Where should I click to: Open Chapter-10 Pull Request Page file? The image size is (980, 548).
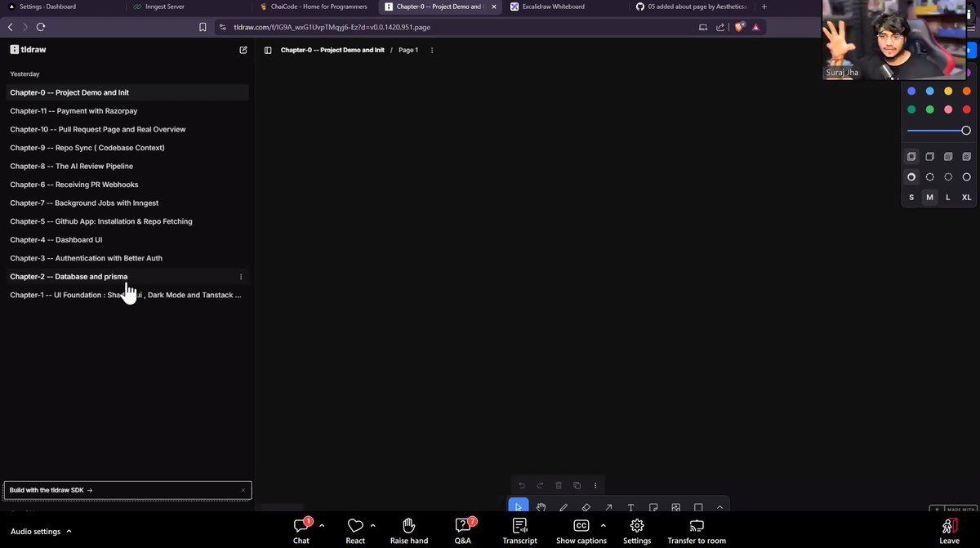pos(127,129)
